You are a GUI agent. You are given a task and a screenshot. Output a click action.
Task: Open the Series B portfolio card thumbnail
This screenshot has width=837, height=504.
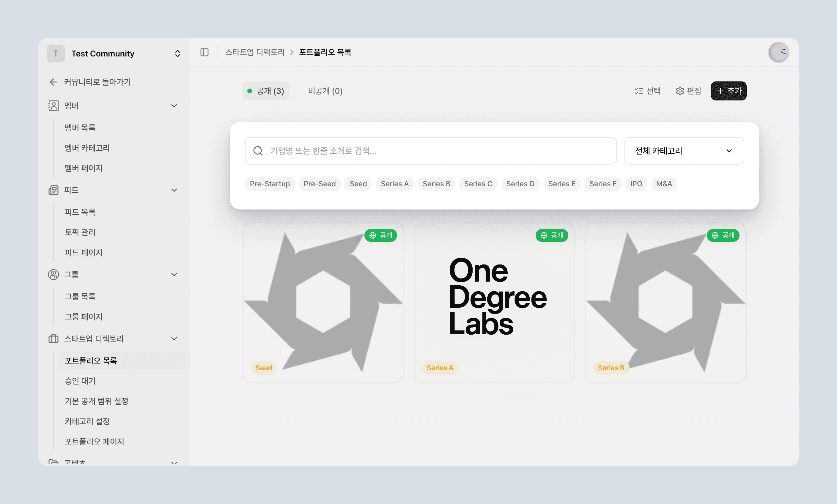pos(665,303)
